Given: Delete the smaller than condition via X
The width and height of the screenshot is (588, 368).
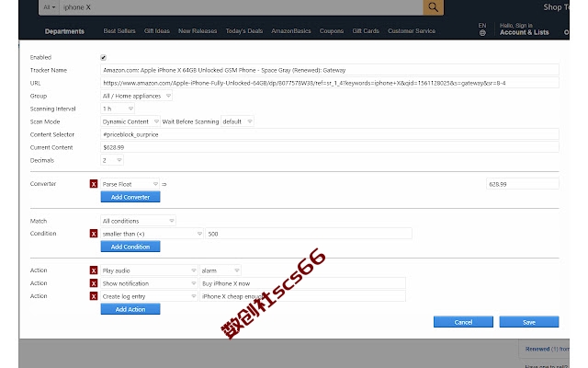Looking at the screenshot, I should point(94,234).
